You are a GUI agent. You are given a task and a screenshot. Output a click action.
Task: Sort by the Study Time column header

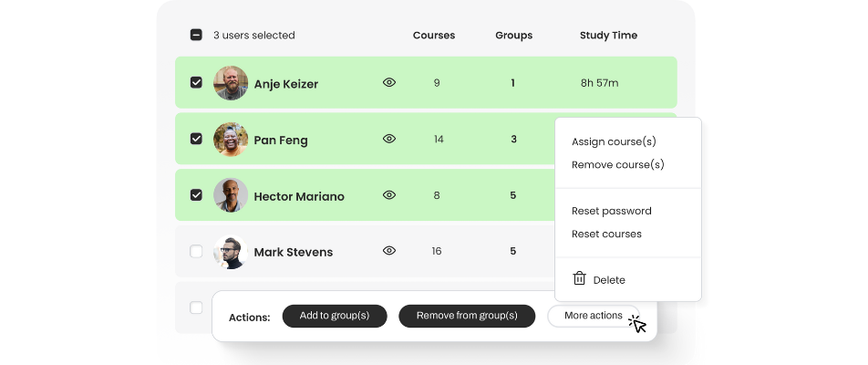[x=608, y=36]
